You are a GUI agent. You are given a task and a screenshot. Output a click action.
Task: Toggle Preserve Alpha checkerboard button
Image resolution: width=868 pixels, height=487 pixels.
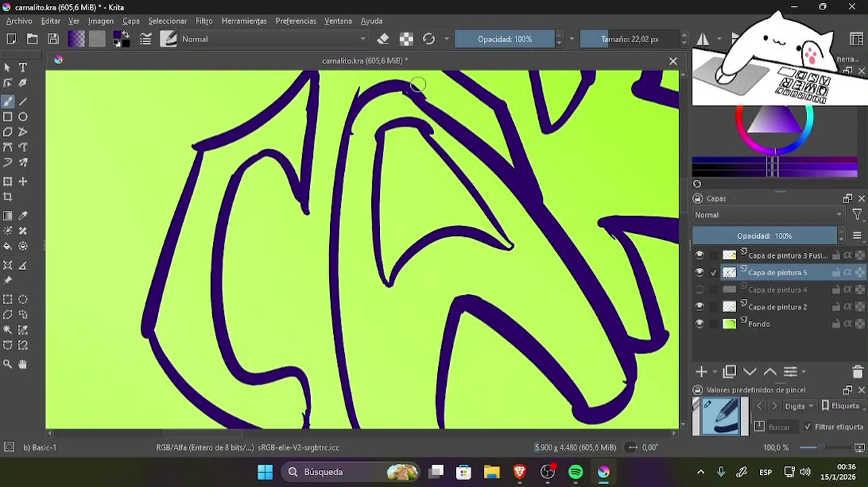(406, 39)
